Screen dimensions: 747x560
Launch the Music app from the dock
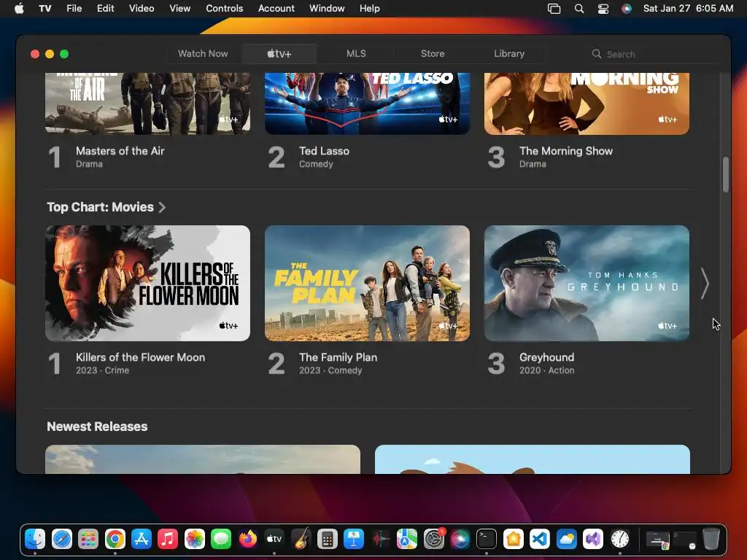click(x=168, y=539)
